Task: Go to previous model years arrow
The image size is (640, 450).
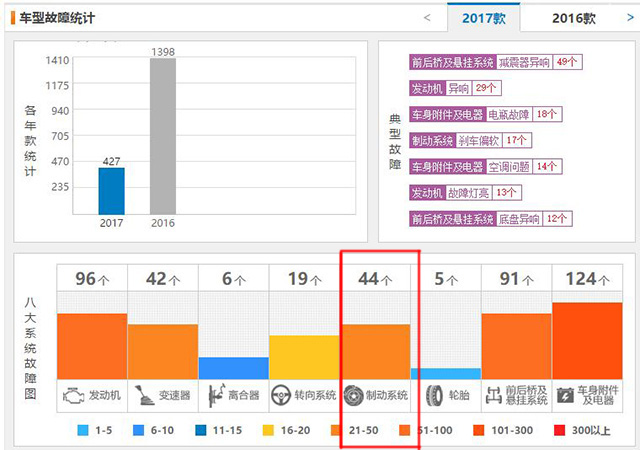Action: [427, 18]
